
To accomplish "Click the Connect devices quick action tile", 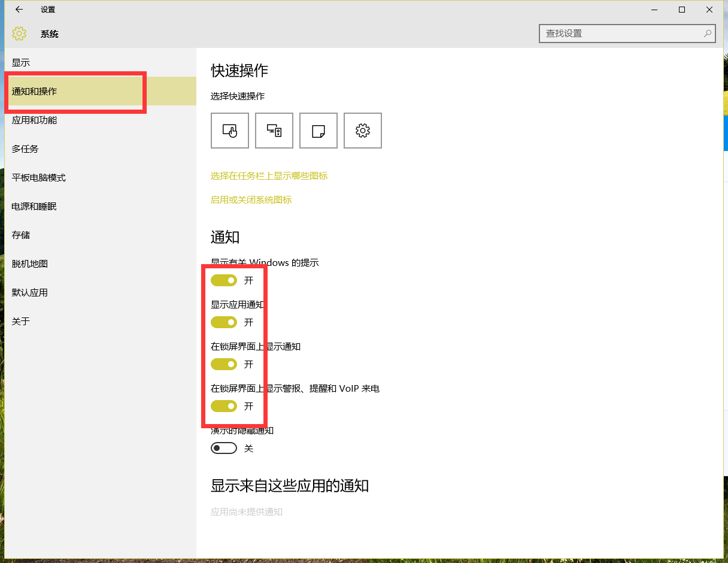I will coord(274,131).
